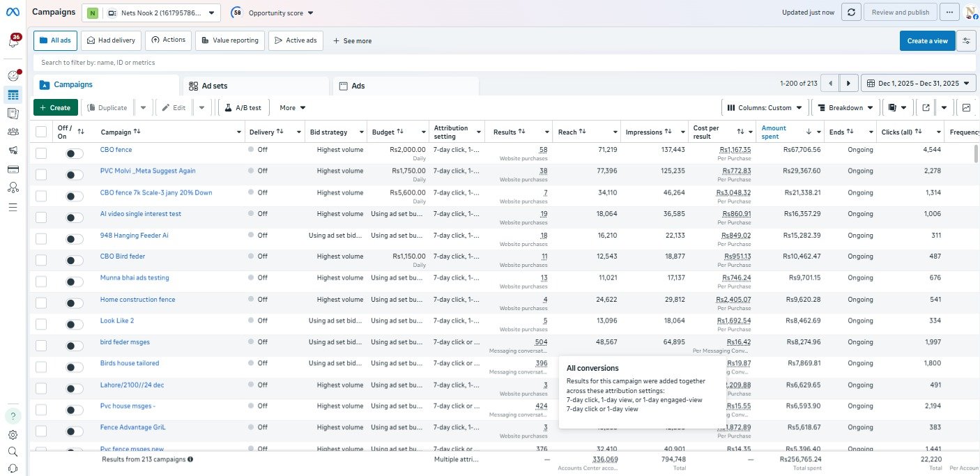
Task: Open the date range picker dropdown
Action: point(918,84)
